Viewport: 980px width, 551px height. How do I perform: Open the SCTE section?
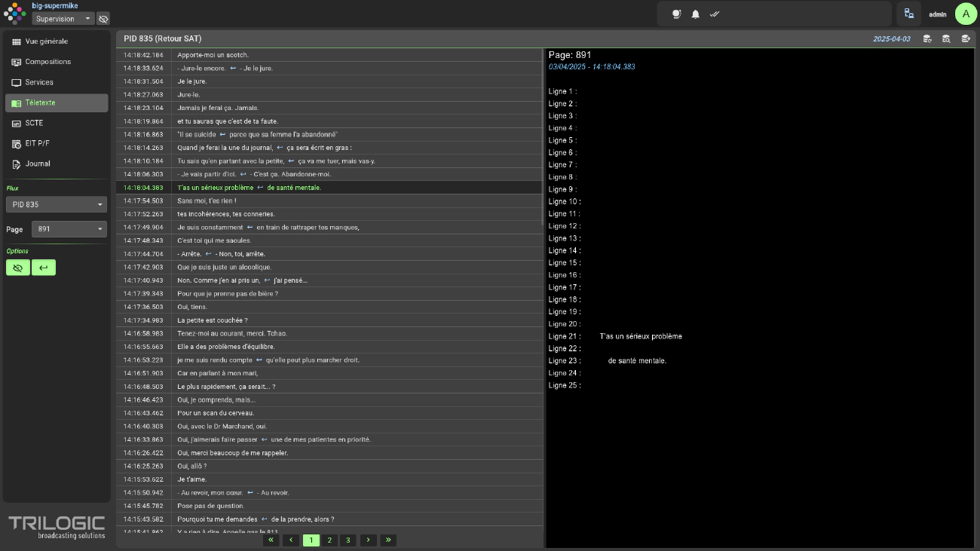point(57,123)
